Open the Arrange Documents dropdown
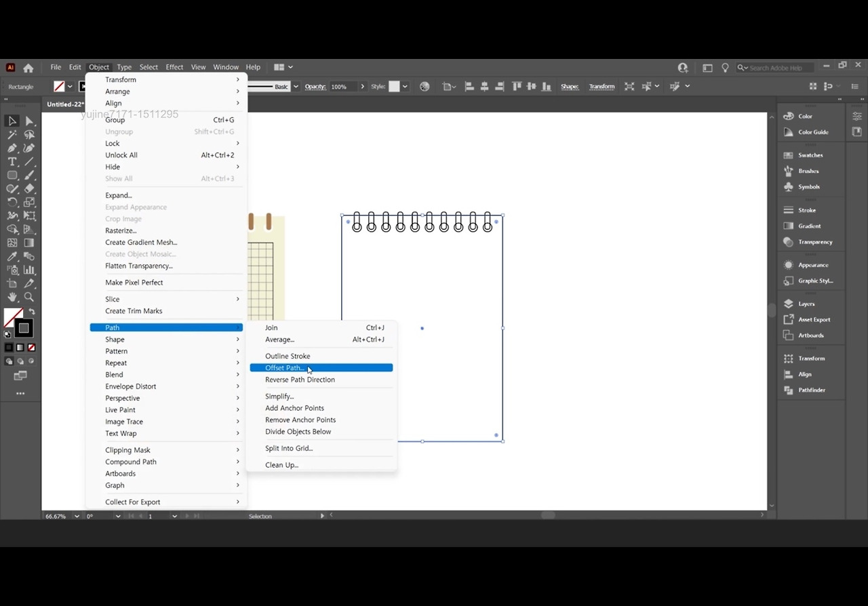868x606 pixels. pos(283,67)
